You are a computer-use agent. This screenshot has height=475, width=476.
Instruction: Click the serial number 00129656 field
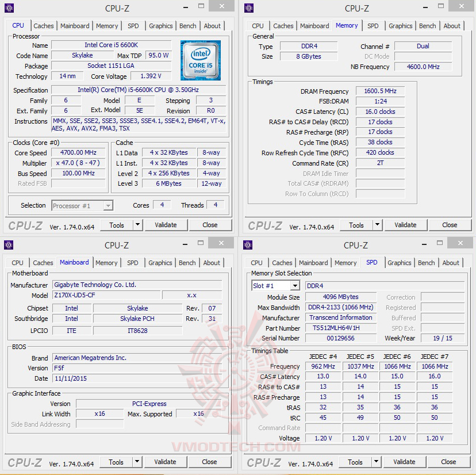pos(340,338)
